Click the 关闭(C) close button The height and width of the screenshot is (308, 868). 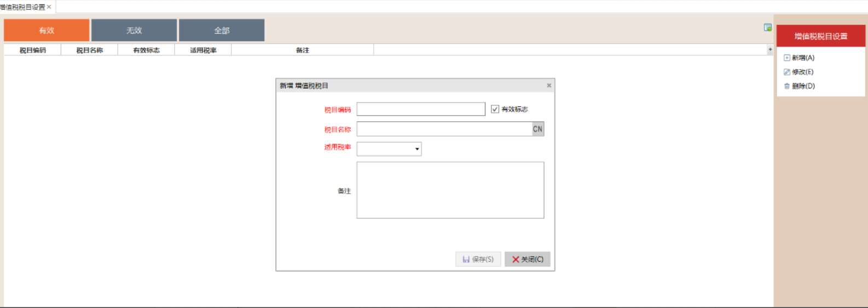tap(527, 259)
